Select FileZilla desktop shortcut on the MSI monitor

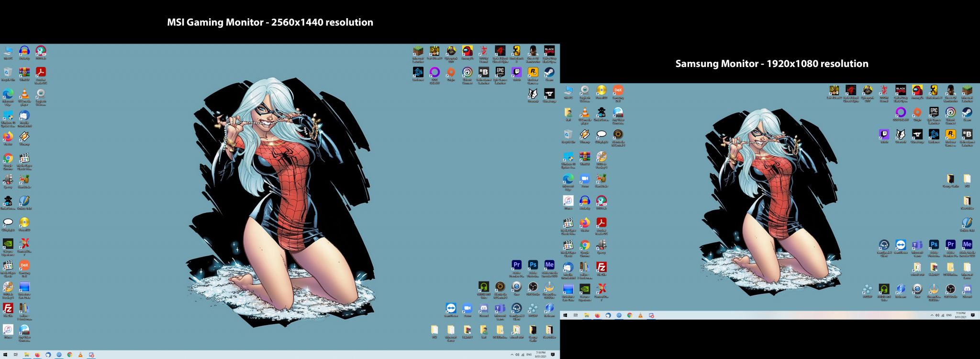click(x=8, y=308)
